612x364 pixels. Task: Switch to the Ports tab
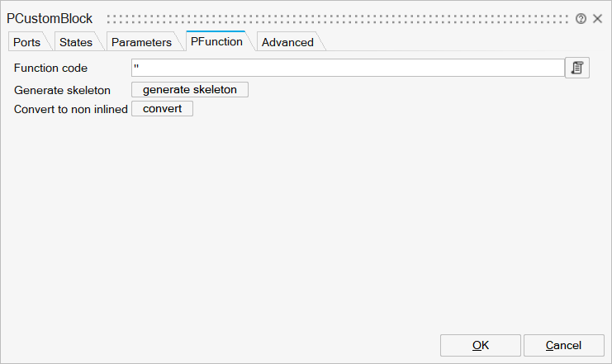[26, 42]
